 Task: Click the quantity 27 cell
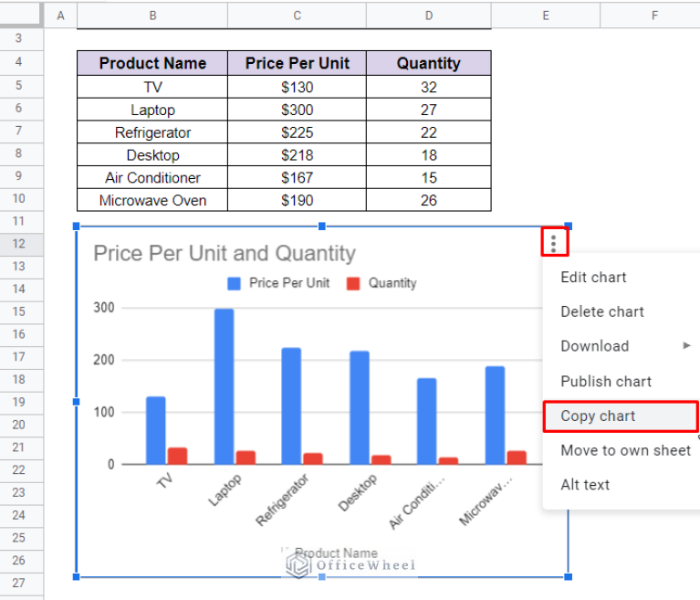click(x=429, y=110)
